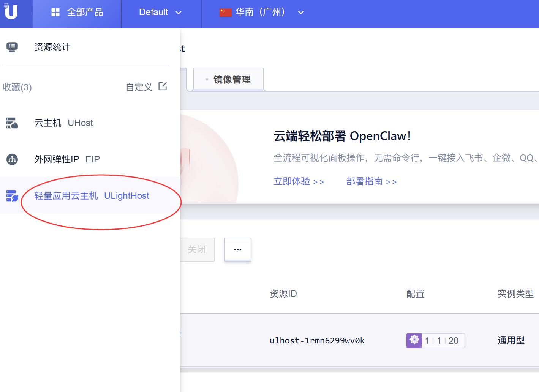Click the China flag icon
539x392 pixels.
[225, 13]
